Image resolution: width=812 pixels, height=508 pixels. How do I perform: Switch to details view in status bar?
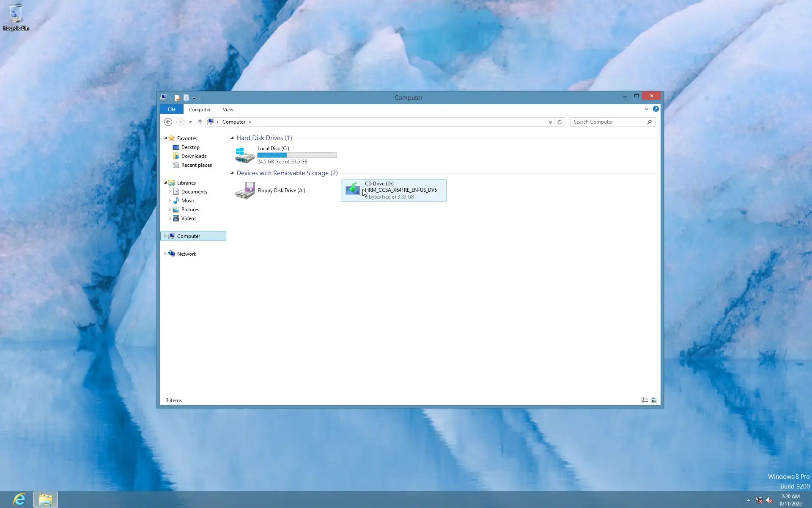(645, 400)
